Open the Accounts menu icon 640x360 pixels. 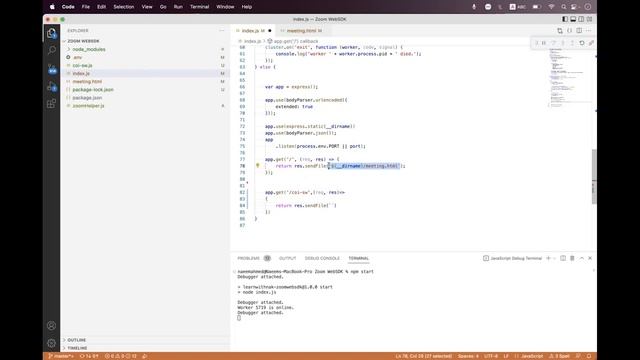(x=51, y=326)
